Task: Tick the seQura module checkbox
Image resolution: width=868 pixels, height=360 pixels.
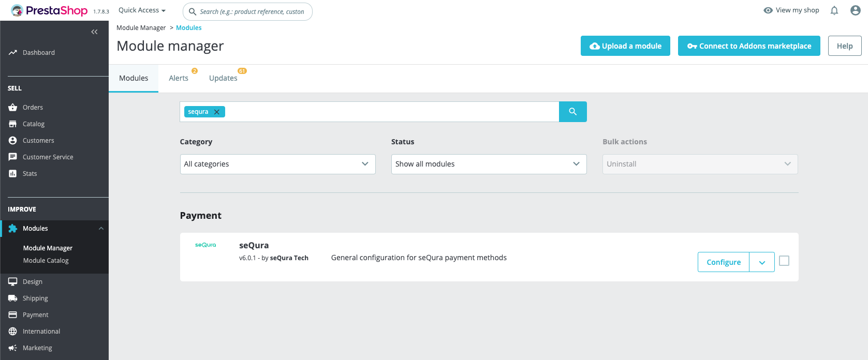Action: click(x=784, y=261)
